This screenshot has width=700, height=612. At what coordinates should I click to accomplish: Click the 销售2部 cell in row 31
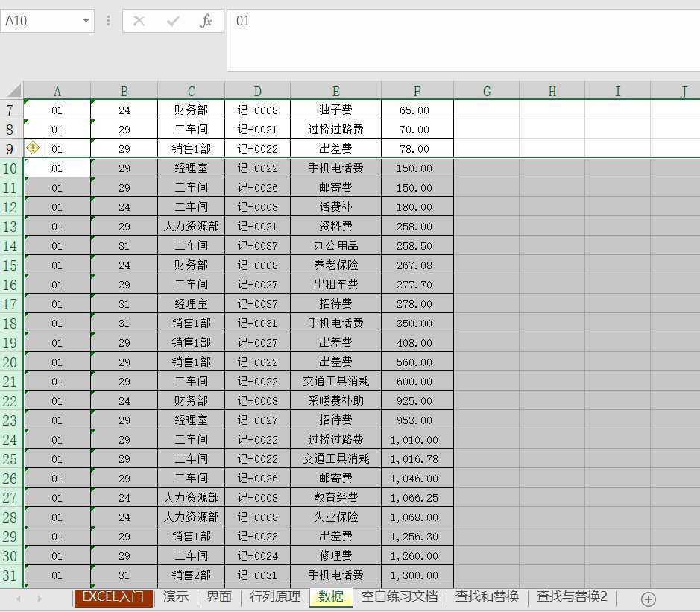[x=191, y=575]
